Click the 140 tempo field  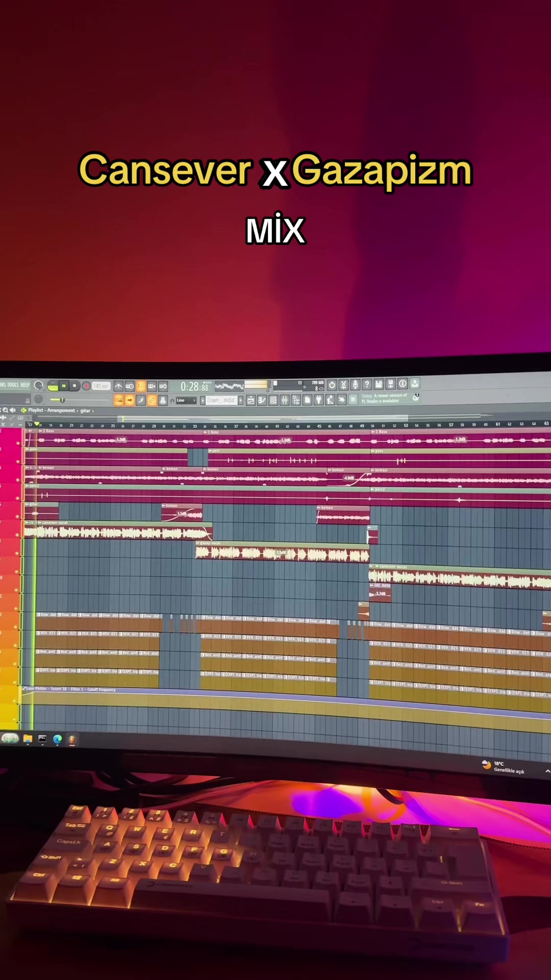[x=101, y=386]
